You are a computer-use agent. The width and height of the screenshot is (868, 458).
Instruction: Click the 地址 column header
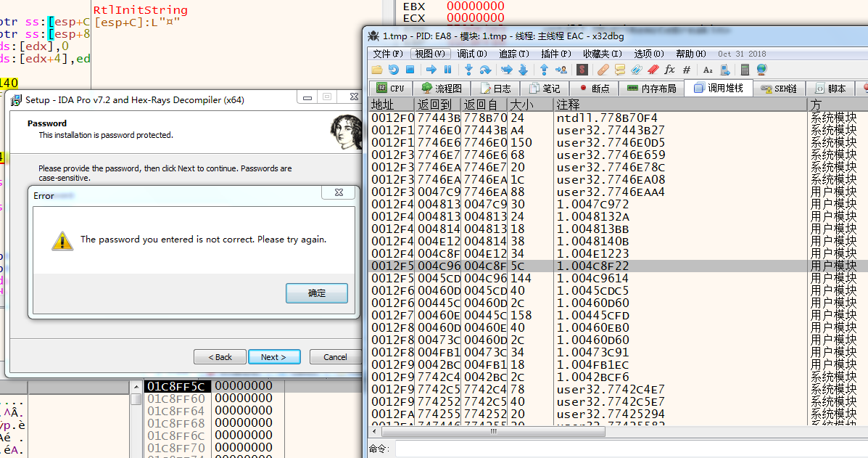pos(392,105)
